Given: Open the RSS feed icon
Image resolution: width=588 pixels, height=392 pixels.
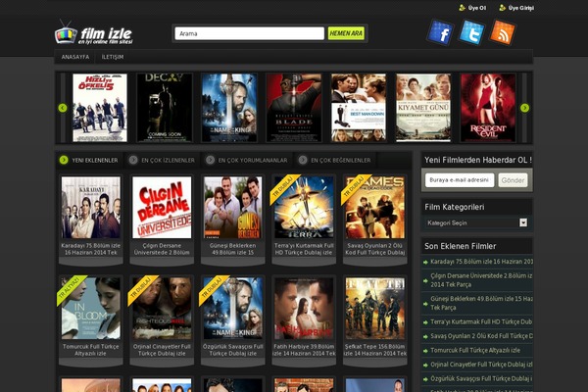Looking at the screenshot, I should coord(503,32).
